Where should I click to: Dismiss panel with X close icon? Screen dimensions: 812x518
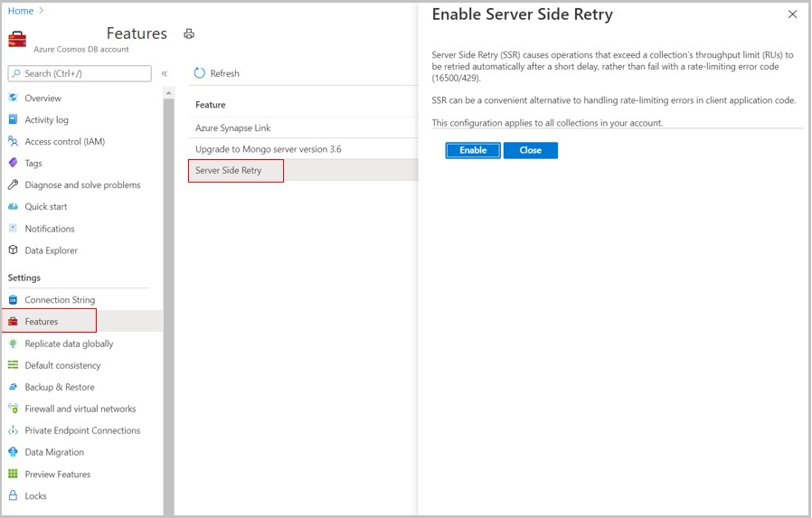(793, 14)
